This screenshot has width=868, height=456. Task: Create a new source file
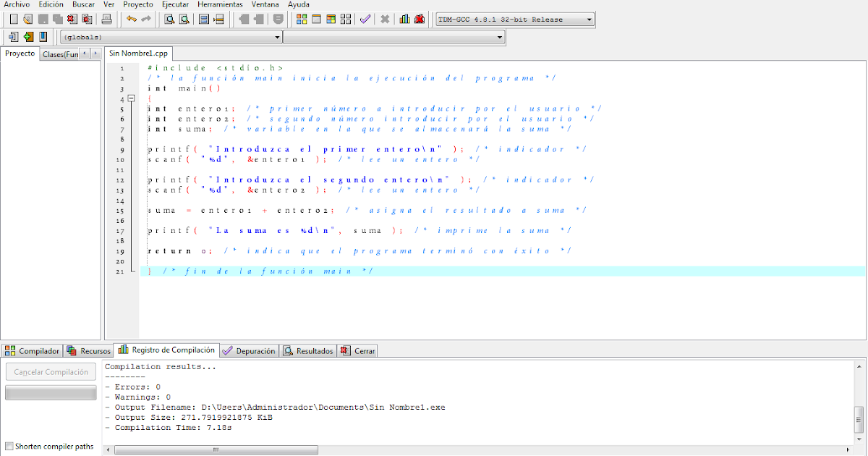point(12,19)
